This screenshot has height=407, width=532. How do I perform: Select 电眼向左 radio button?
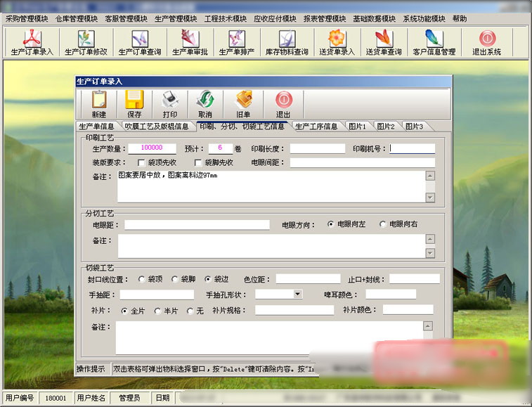click(330, 224)
